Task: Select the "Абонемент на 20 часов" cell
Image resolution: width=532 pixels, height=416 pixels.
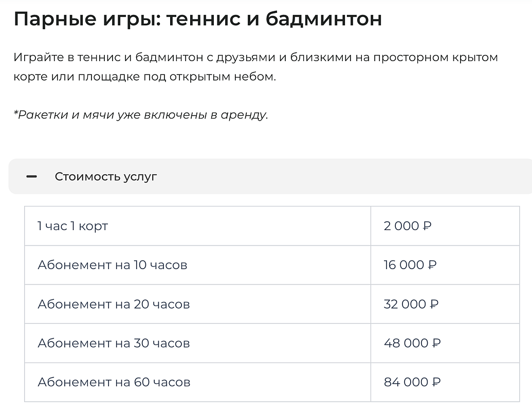Action: coord(114,304)
